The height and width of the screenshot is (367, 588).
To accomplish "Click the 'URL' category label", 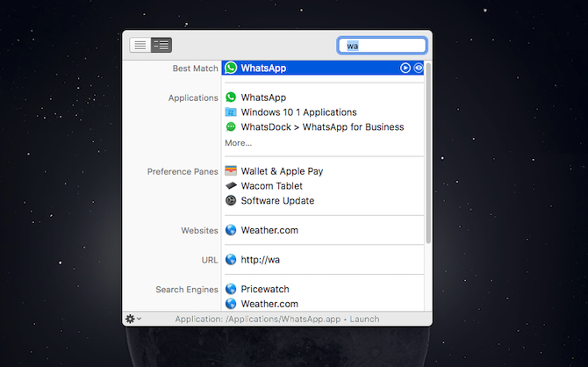I will (x=210, y=260).
